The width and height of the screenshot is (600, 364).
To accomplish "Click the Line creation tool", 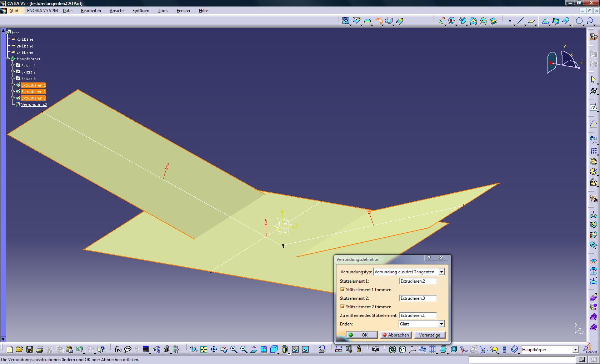I will tap(520, 21).
